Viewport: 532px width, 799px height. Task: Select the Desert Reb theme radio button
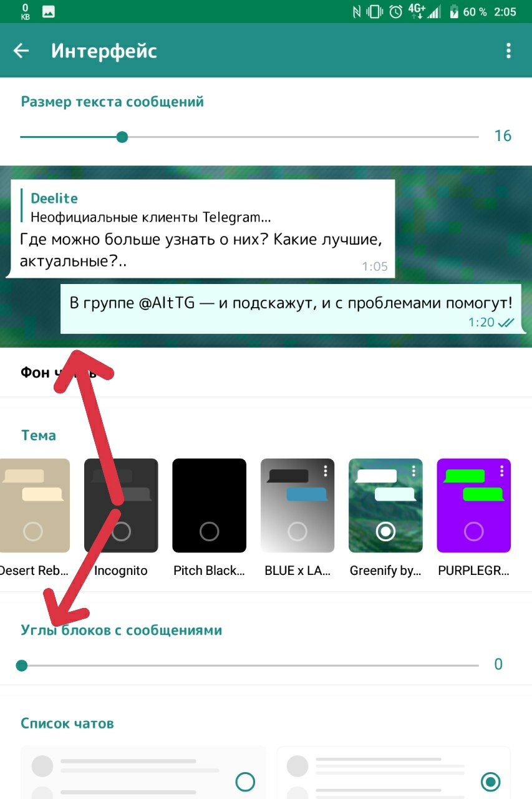(32, 531)
